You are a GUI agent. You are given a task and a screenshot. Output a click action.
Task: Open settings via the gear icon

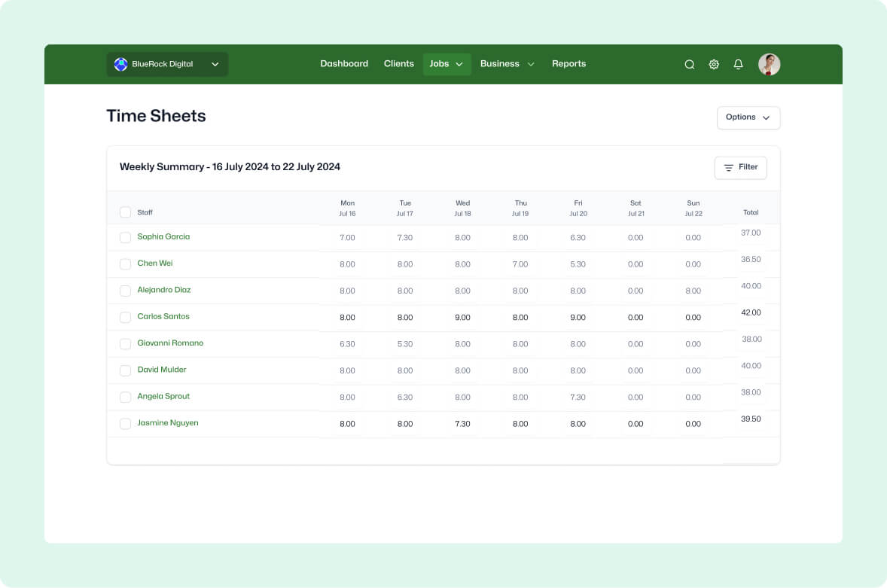714,64
